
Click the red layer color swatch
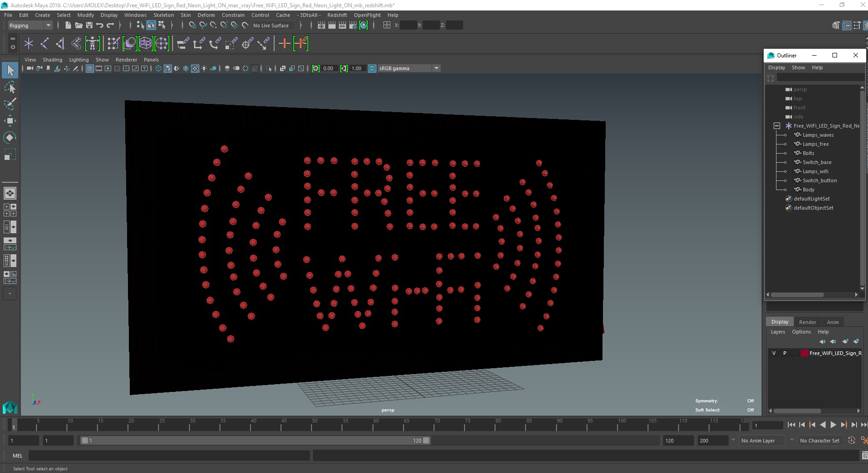(x=805, y=353)
